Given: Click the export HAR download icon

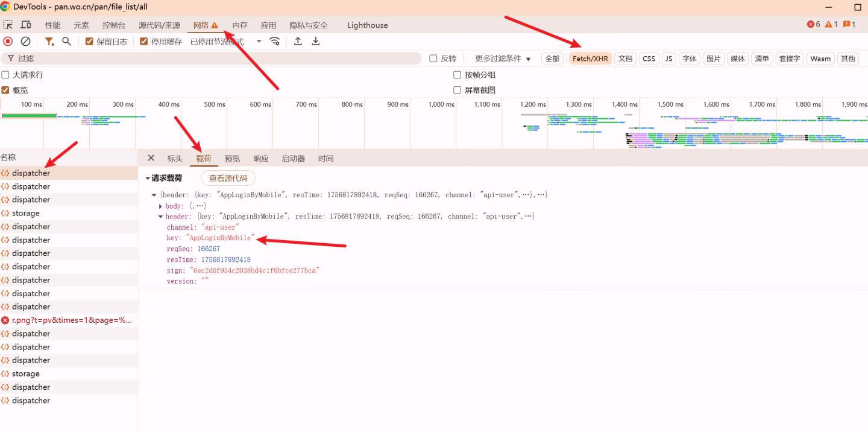Looking at the screenshot, I should click(316, 42).
